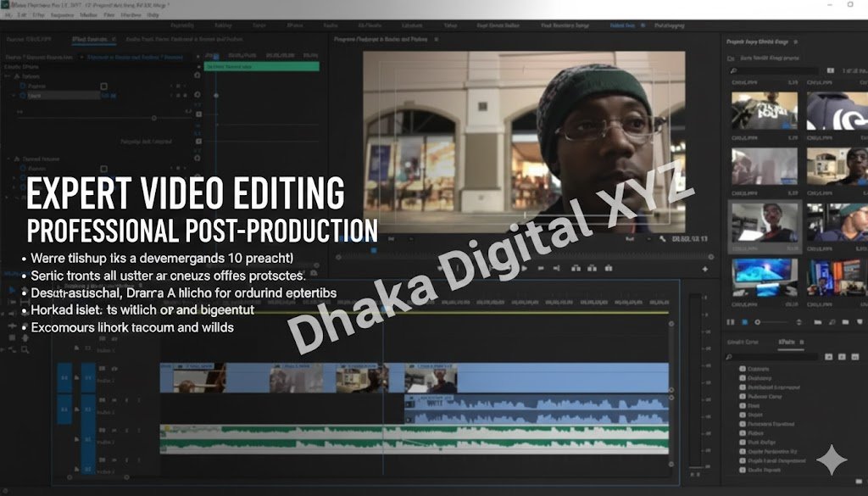This screenshot has height=496, width=868.
Task: Click the Effects panel search field
Action: (773, 357)
